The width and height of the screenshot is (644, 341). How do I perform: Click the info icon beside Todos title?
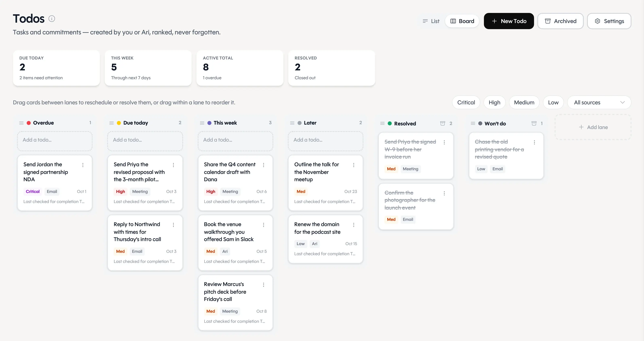52,19
